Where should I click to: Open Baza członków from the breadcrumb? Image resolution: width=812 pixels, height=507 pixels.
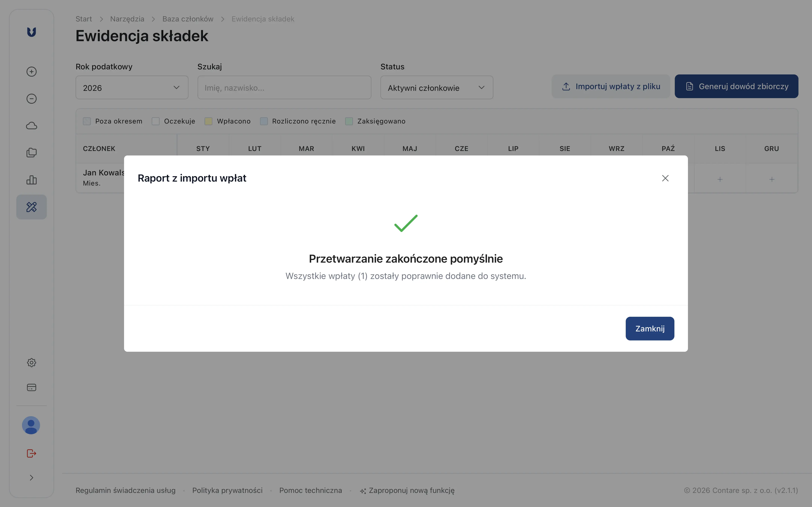(x=188, y=19)
